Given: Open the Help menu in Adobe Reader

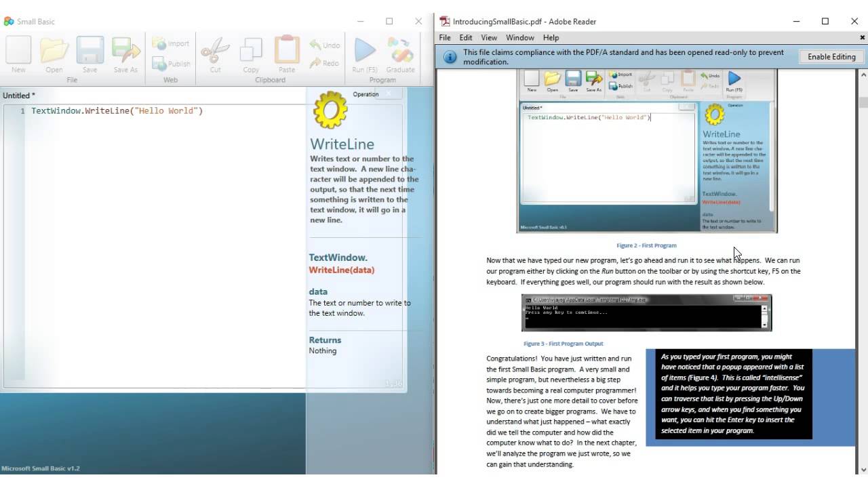Looking at the screenshot, I should tap(551, 38).
